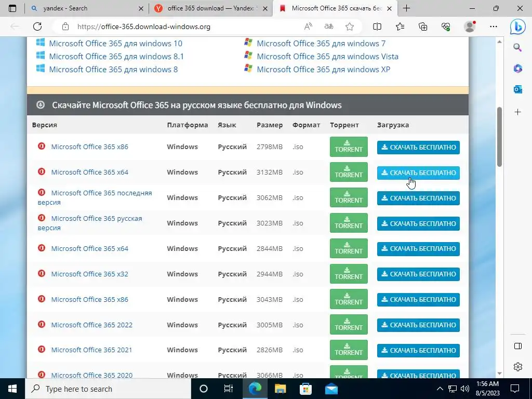
Task: Click TORRENT button for русская версия row
Action: (x=349, y=223)
